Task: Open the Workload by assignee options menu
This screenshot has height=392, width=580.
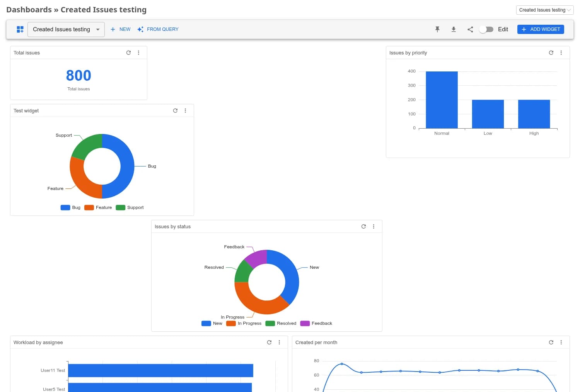Action: pos(279,342)
